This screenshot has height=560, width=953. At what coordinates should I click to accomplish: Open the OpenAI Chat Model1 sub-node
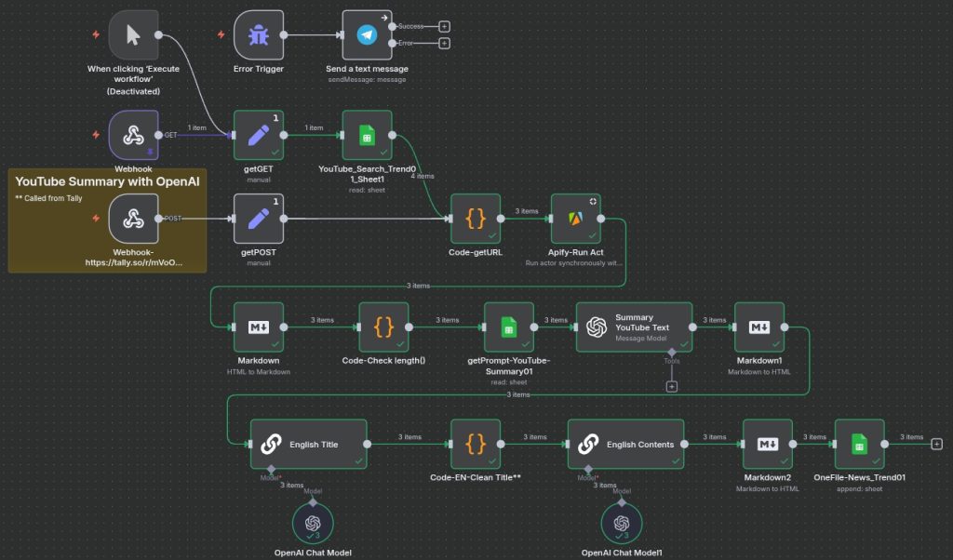pos(621,522)
